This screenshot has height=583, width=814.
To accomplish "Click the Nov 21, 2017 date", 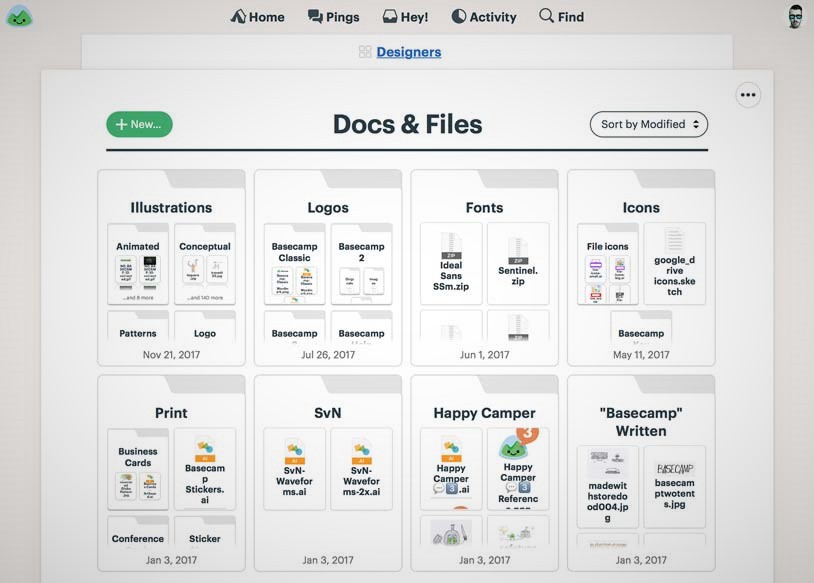I will [x=171, y=355].
